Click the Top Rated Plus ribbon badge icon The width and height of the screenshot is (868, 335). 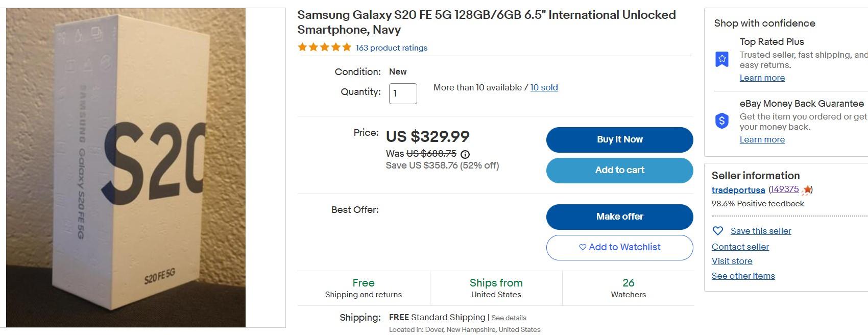721,58
